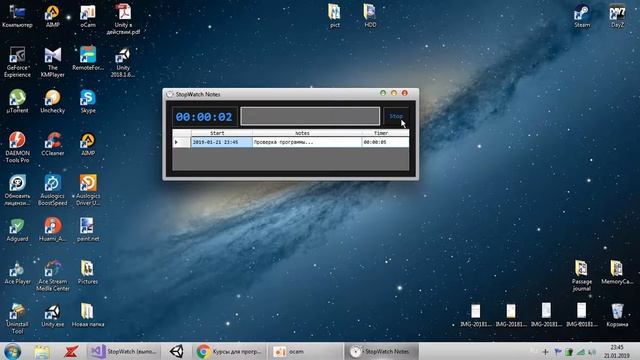Switch to the Chrome 'Курсы для прогр...' taskbar item

click(x=229, y=351)
